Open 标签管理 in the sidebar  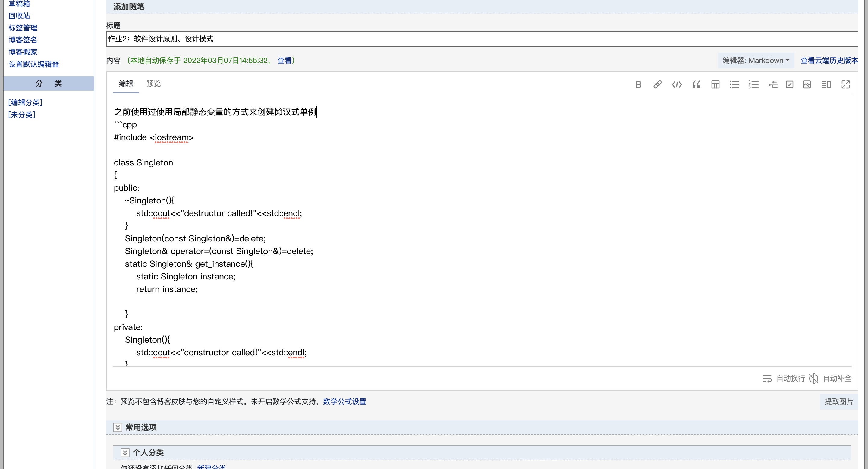pos(23,28)
